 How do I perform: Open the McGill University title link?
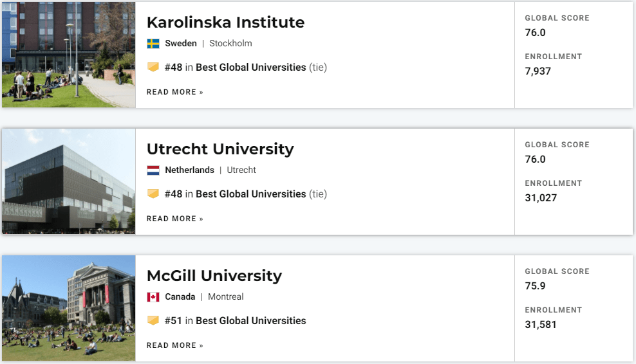tap(214, 276)
